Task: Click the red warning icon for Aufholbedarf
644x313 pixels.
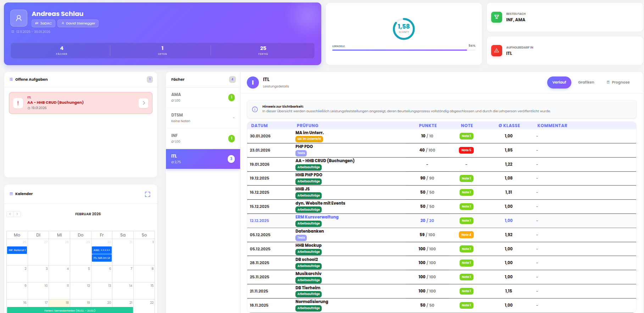Action: tap(496, 51)
